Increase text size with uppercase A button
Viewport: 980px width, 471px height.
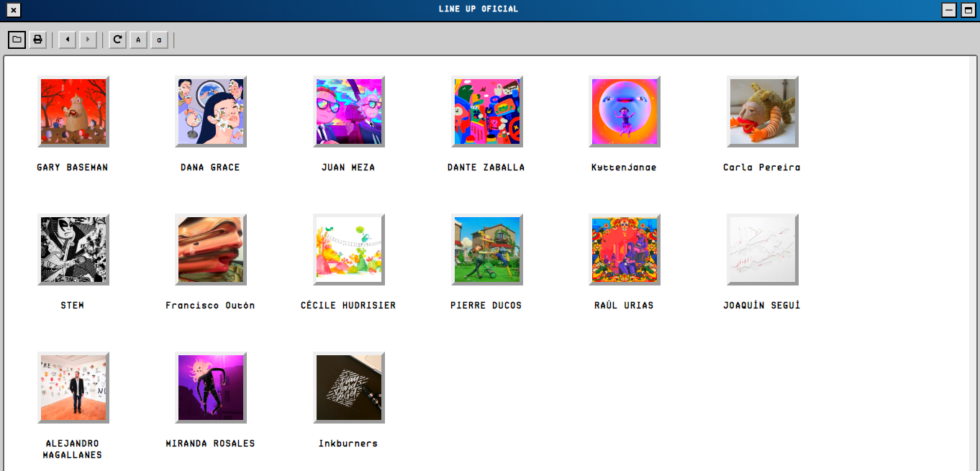pyautogui.click(x=138, y=40)
